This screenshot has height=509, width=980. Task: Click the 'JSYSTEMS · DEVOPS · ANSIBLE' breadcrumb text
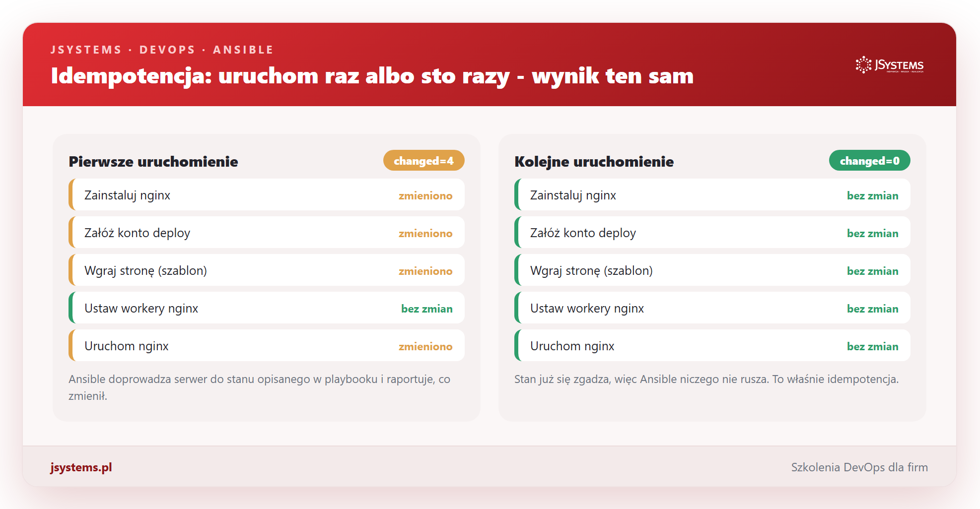162,50
